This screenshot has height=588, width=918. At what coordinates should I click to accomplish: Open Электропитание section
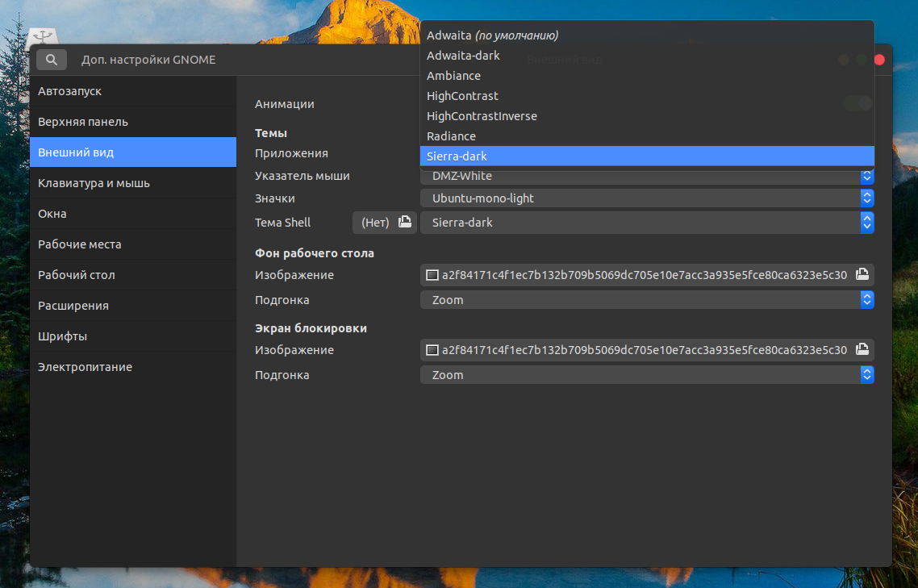tap(133, 367)
